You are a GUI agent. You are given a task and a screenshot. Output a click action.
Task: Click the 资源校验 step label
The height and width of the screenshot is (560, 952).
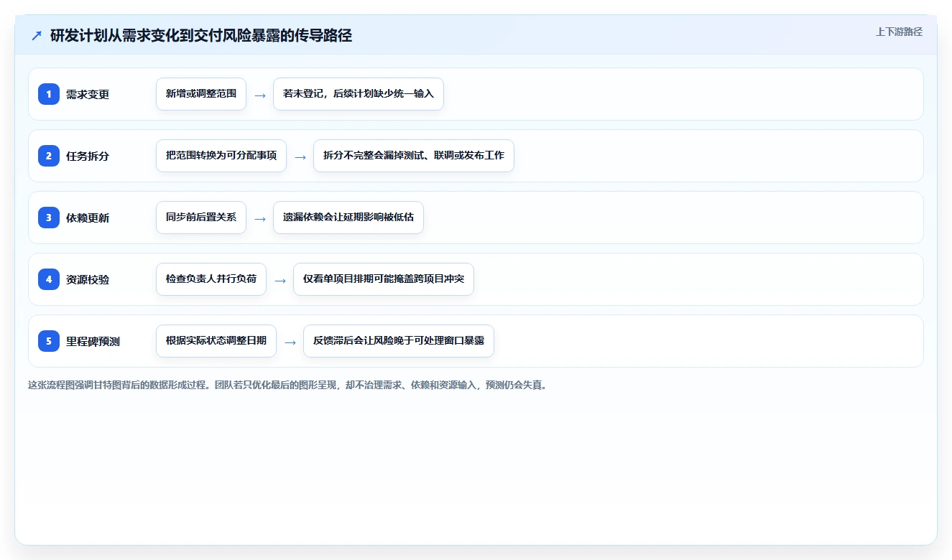(88, 279)
